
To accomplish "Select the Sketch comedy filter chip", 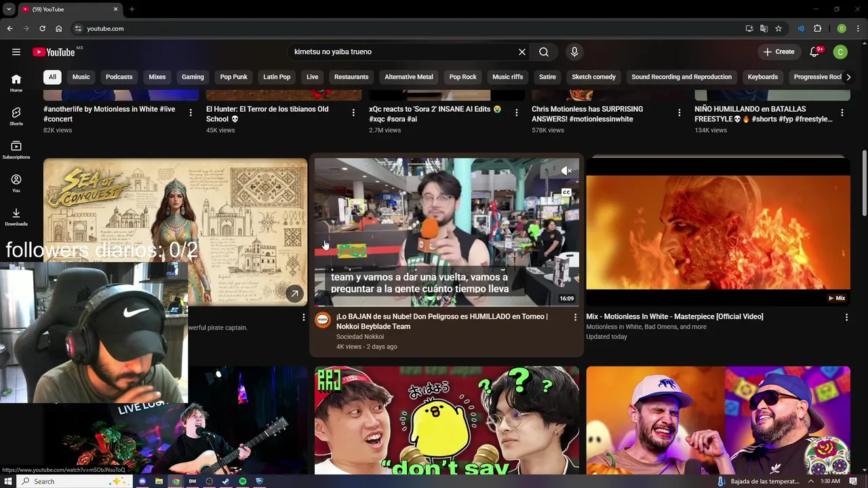I will click(593, 77).
